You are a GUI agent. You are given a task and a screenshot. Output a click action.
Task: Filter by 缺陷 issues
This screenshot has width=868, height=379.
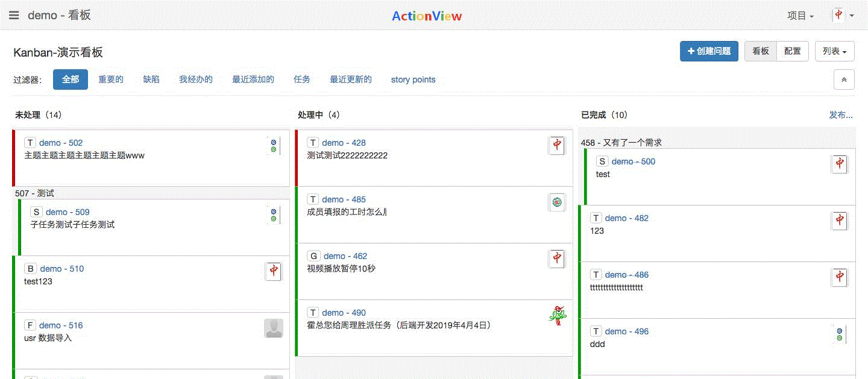tap(151, 80)
